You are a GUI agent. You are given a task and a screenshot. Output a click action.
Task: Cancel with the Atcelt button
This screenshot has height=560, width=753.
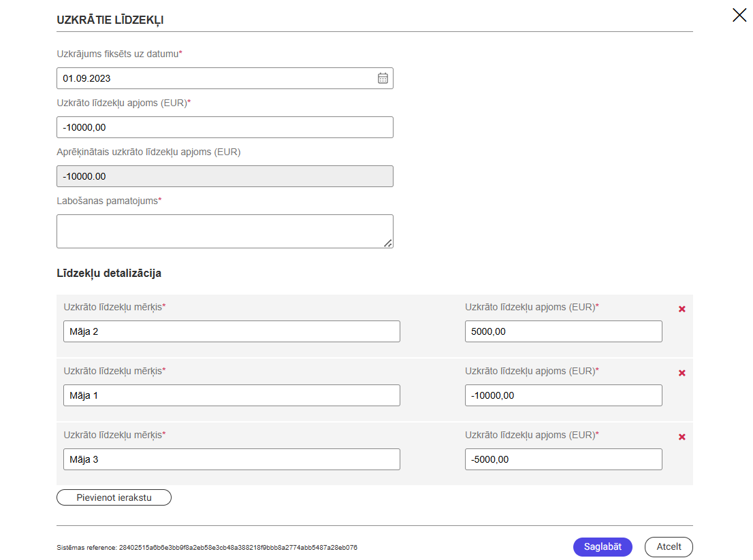[x=668, y=547]
